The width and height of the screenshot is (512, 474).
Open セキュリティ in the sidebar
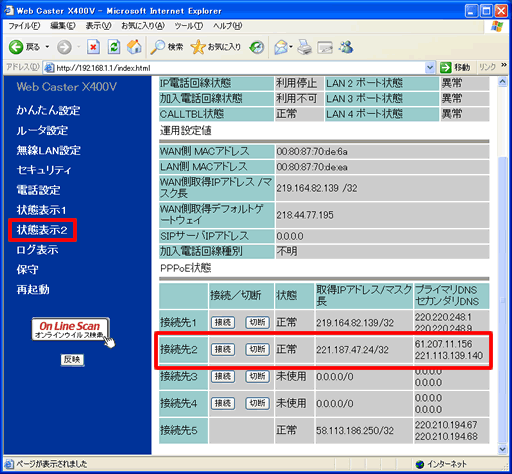coord(44,170)
